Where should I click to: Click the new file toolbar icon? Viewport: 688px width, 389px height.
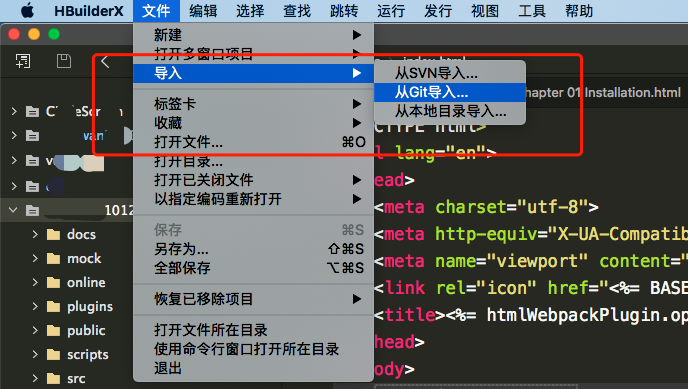23,61
